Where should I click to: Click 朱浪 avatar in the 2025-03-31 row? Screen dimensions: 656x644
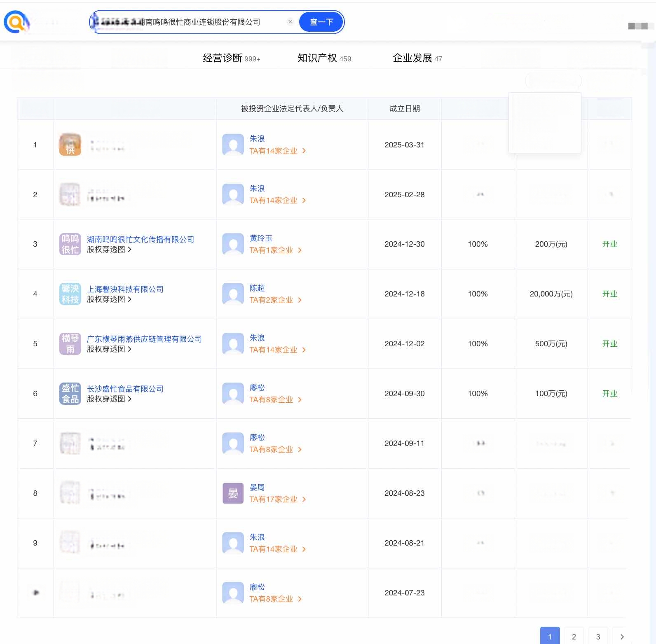pyautogui.click(x=233, y=145)
